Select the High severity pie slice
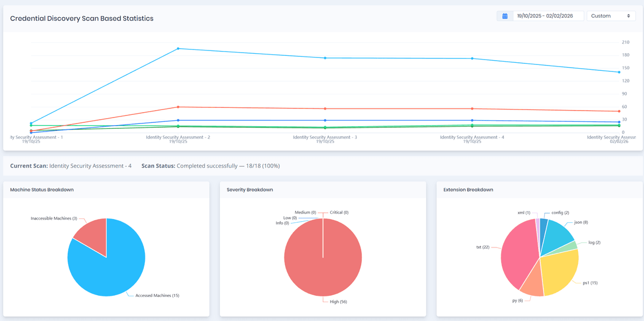The width and height of the screenshot is (644, 321). 323,263
